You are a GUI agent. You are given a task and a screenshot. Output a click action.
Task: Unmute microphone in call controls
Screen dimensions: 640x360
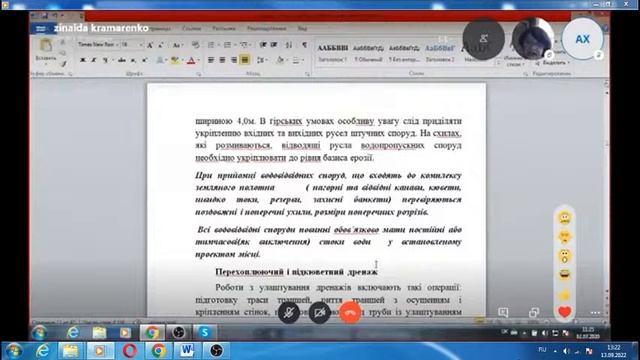pyautogui.click(x=289, y=313)
